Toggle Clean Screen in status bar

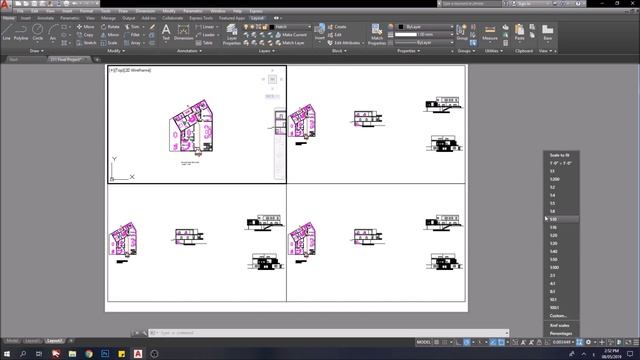click(x=628, y=342)
